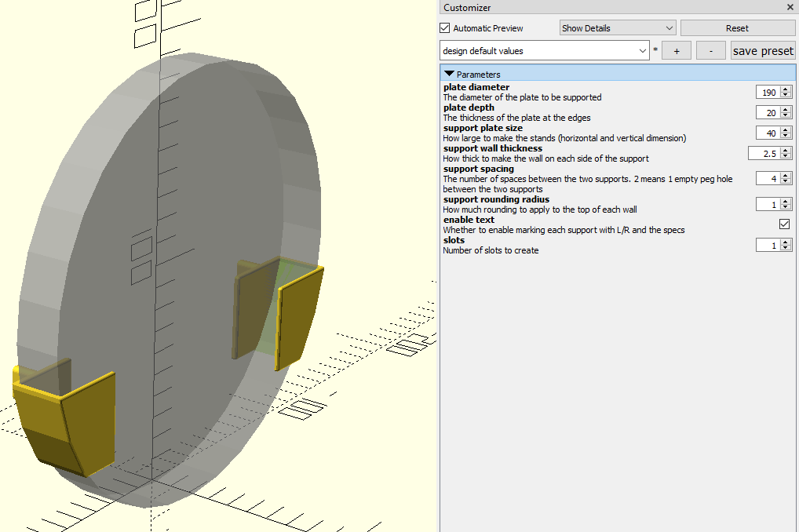The width and height of the screenshot is (799, 532).
Task: Increase plate diameter with up arrow
Action: pos(786,89)
